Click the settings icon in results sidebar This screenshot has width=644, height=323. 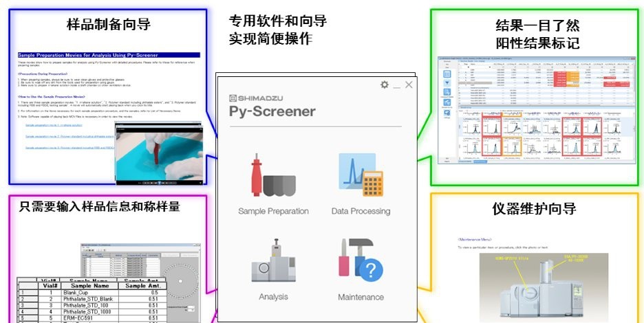tap(447, 113)
